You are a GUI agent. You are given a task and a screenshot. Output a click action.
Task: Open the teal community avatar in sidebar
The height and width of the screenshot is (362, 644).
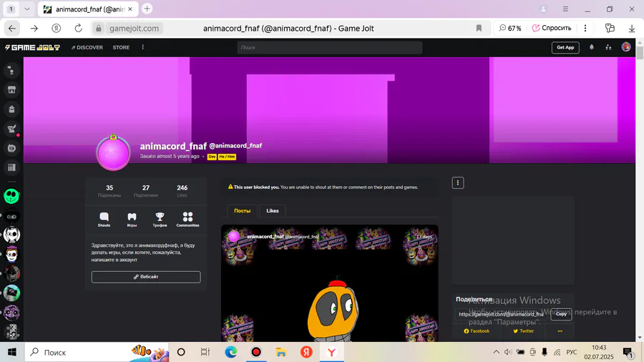(x=11, y=293)
